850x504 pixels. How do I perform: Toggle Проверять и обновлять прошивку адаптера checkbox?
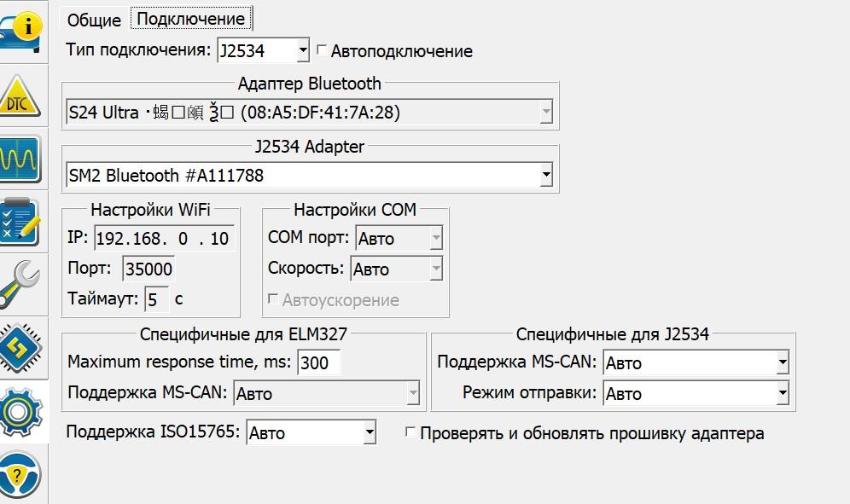(x=410, y=433)
